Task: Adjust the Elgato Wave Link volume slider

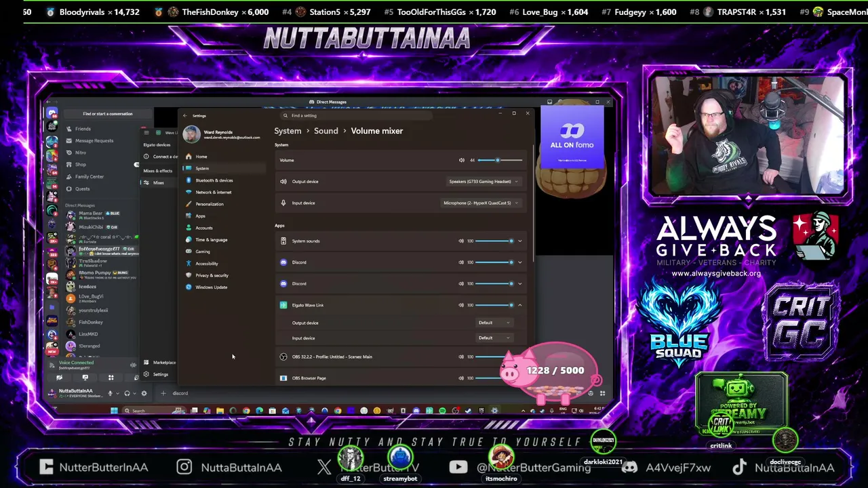Action: pyautogui.click(x=494, y=305)
